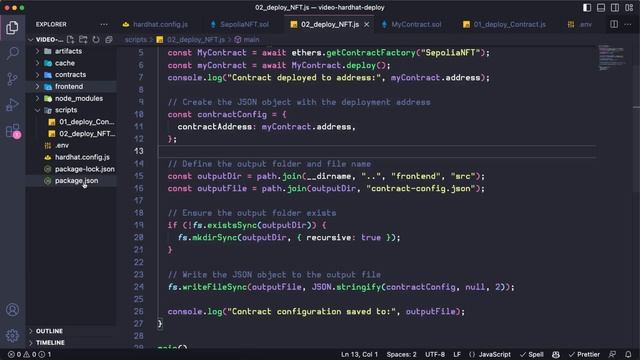Click Ln 13, Col 1 in status bar
This screenshot has width=640, height=360.
pyautogui.click(x=359, y=354)
